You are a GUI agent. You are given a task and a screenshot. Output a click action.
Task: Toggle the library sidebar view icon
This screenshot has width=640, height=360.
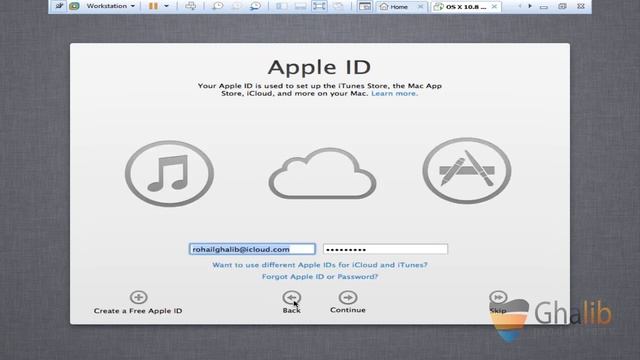click(281, 6)
